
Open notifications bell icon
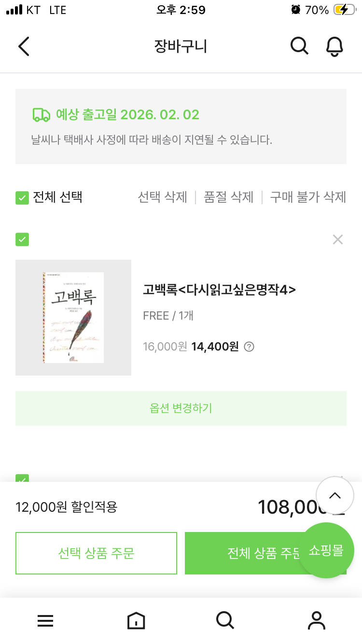click(334, 46)
